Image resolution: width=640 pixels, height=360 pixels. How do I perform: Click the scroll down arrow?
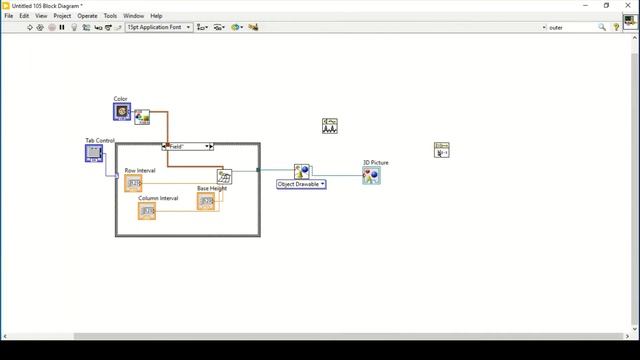coord(635,329)
